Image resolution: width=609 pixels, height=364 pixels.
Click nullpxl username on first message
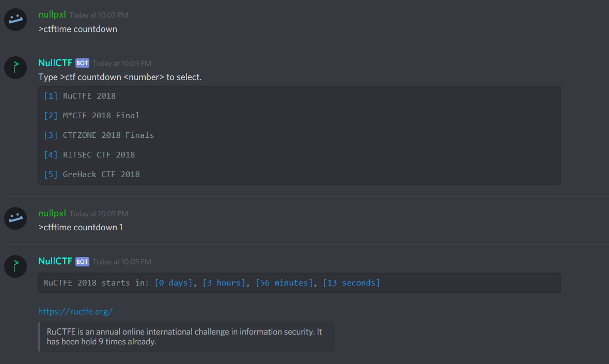[x=52, y=15]
